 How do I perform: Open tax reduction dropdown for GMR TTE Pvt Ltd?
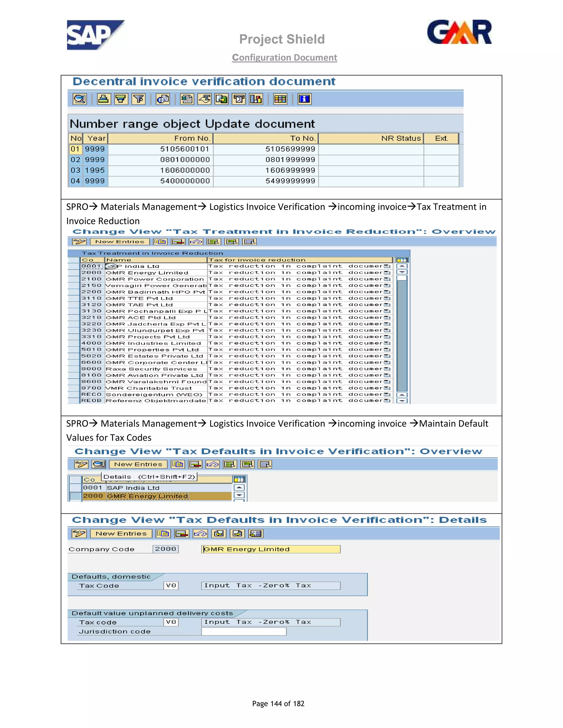pyautogui.click(x=387, y=298)
